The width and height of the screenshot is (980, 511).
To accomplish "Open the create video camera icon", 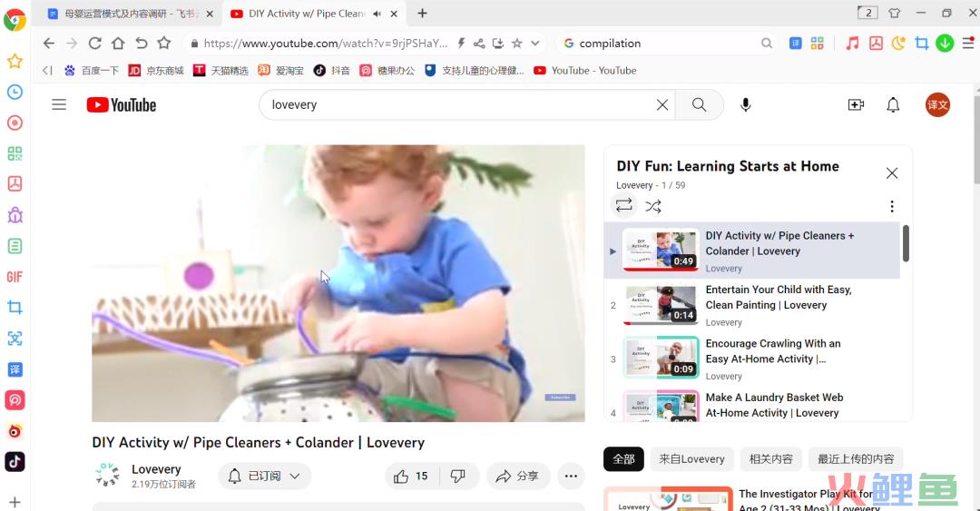I will 856,105.
